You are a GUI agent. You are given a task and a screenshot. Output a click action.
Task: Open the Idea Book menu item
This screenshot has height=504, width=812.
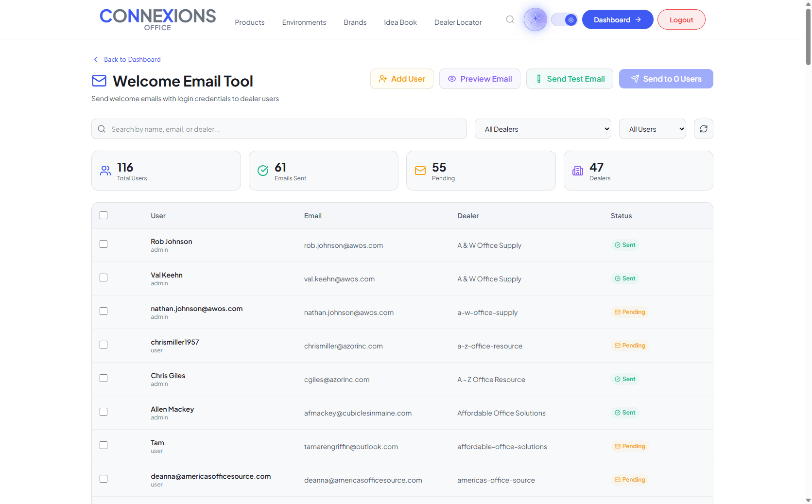pyautogui.click(x=400, y=22)
